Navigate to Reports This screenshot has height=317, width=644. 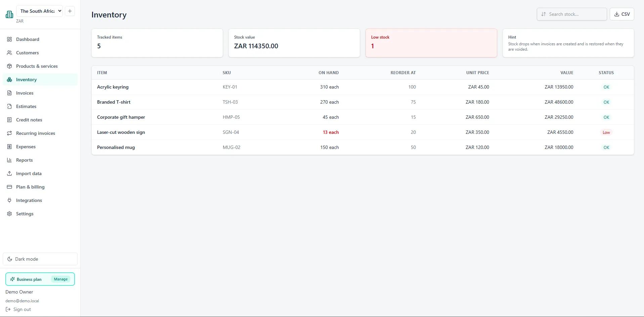point(40,160)
